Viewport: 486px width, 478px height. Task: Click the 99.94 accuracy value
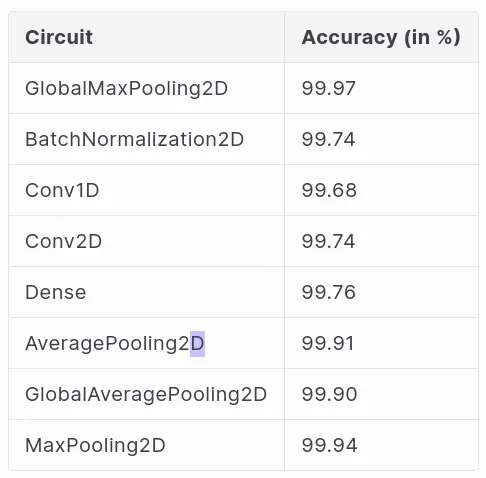click(329, 445)
